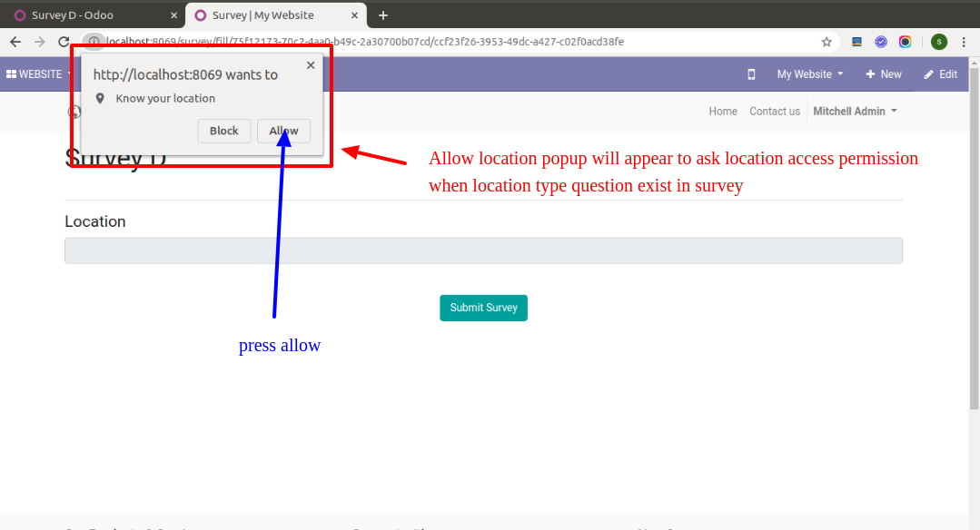980x530 pixels.
Task: Go back using the browser back arrow
Action: pyautogui.click(x=15, y=42)
